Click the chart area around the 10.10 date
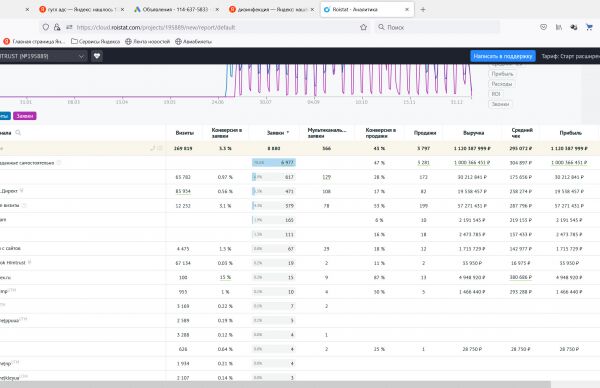The width and height of the screenshot is (600, 388). (x=361, y=81)
